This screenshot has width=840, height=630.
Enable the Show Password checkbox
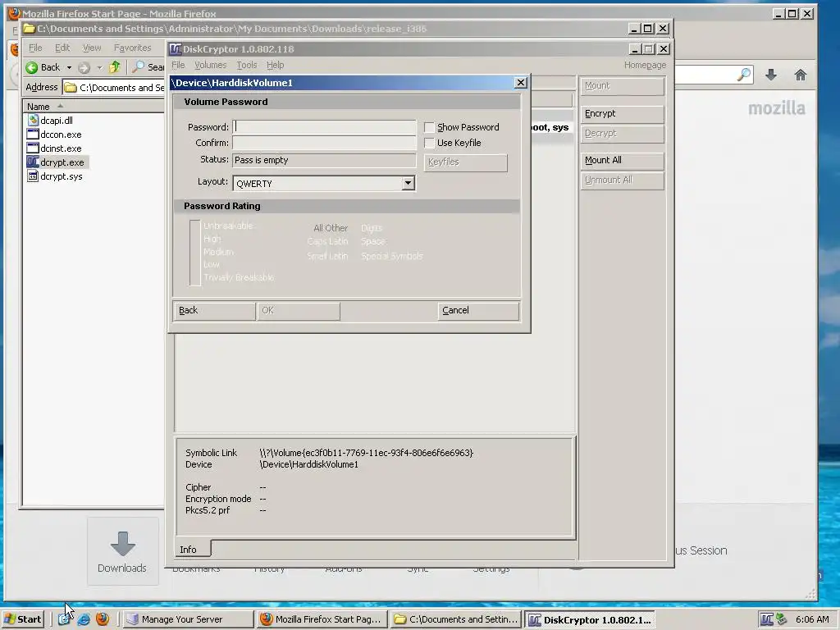(429, 127)
